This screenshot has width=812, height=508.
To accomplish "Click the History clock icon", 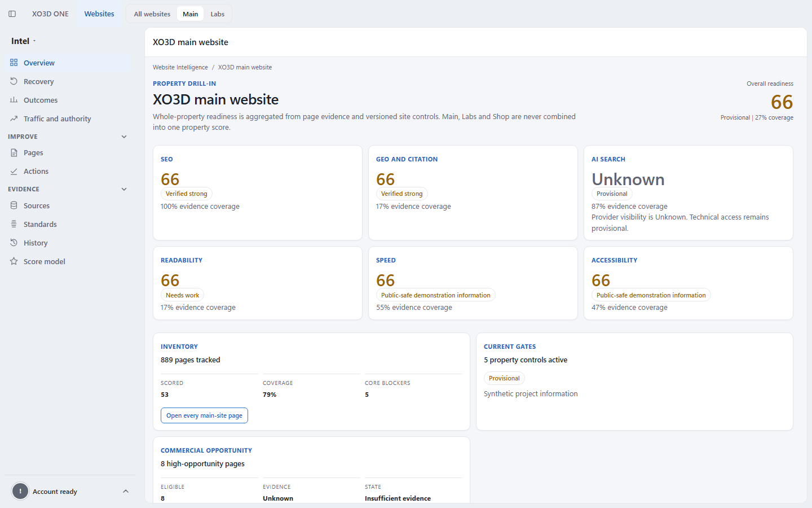I will click(x=14, y=243).
